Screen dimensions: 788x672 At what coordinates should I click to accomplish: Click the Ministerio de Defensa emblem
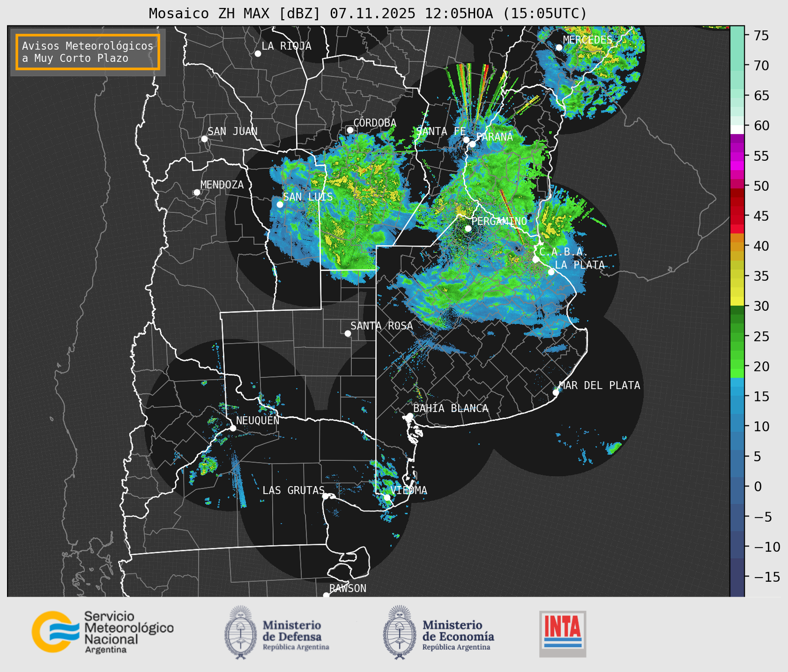pos(241,633)
